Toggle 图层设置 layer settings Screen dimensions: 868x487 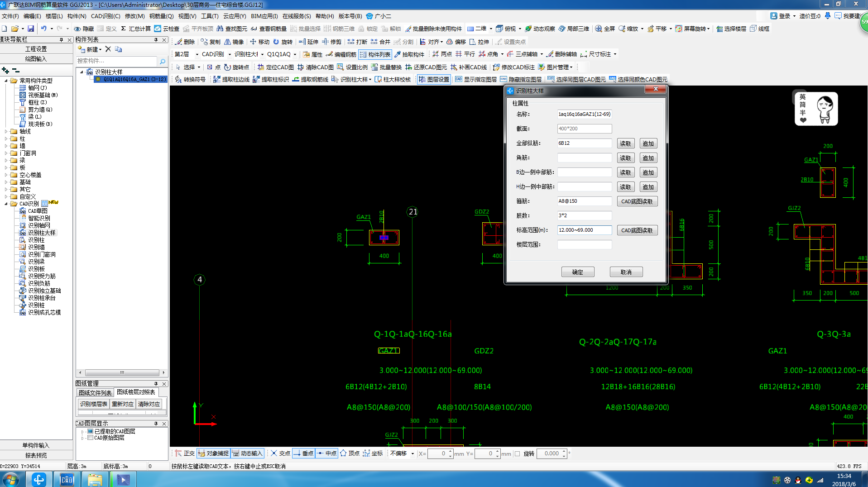(x=434, y=79)
